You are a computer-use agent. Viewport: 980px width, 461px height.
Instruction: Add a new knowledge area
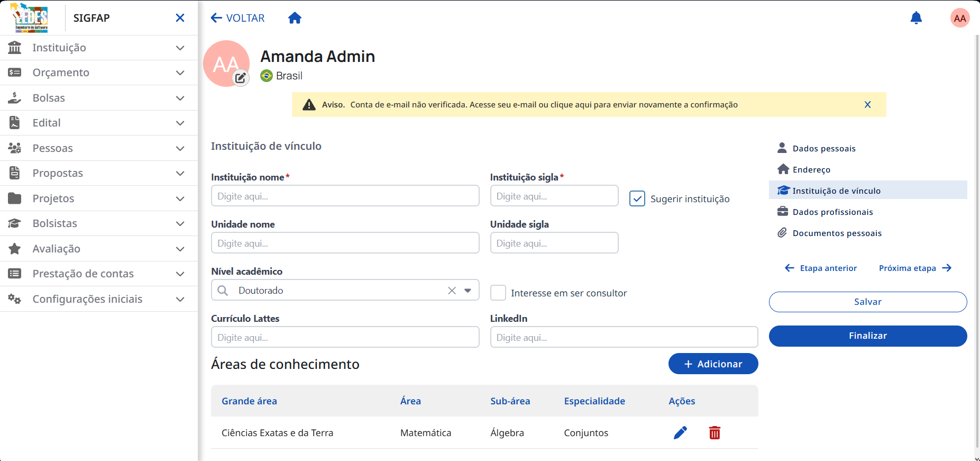pos(713,364)
